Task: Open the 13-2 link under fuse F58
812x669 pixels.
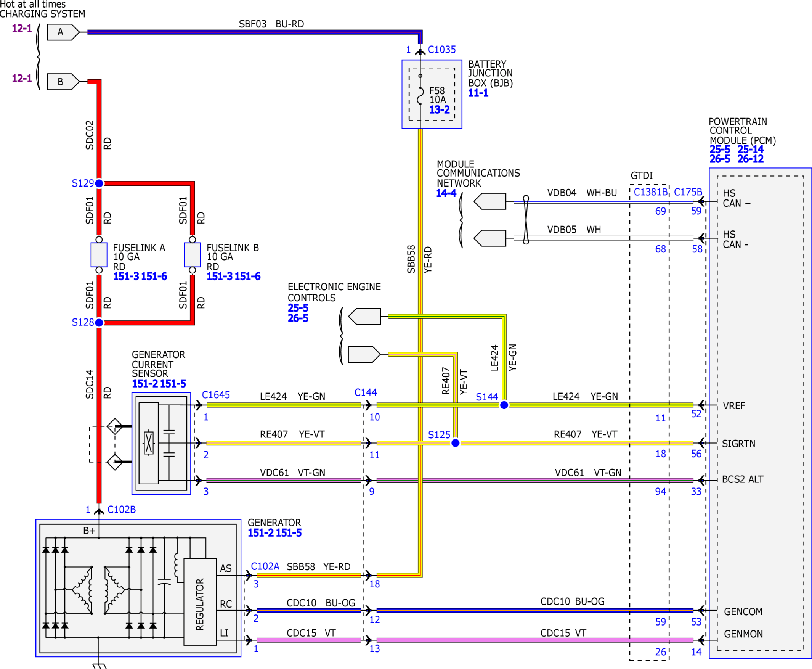Action: [x=439, y=110]
